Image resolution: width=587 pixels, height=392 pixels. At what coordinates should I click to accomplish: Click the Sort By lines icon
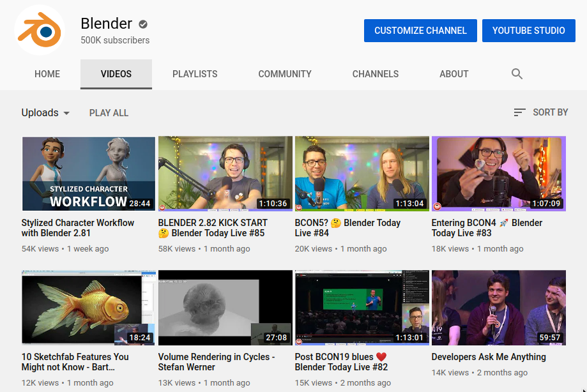coord(520,112)
